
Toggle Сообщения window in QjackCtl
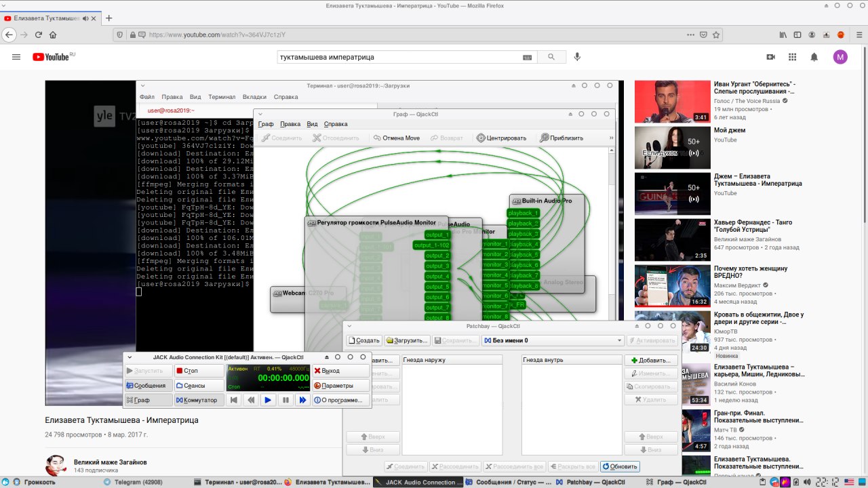pyautogui.click(x=149, y=386)
